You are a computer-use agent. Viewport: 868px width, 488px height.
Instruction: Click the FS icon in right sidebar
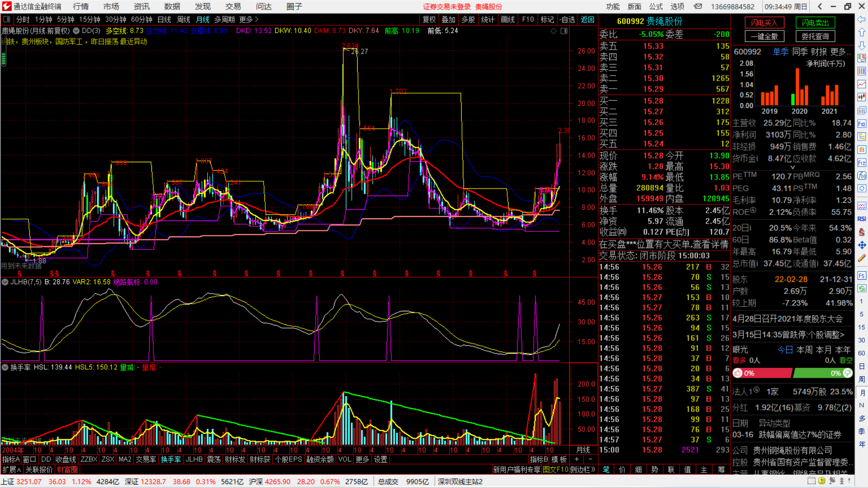[x=862, y=276]
